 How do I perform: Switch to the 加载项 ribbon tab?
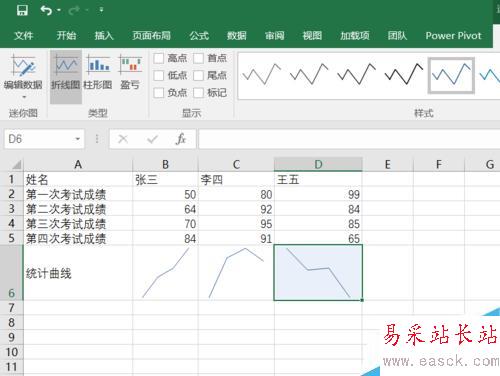point(355,35)
